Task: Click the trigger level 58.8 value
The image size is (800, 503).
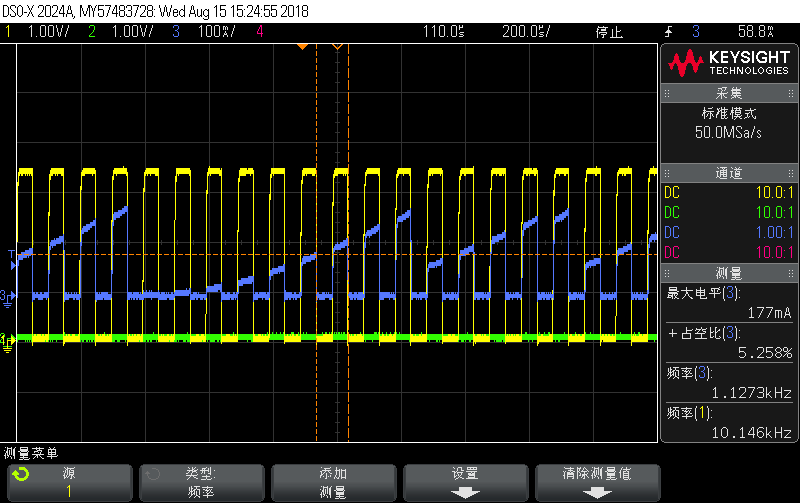Action: click(756, 32)
